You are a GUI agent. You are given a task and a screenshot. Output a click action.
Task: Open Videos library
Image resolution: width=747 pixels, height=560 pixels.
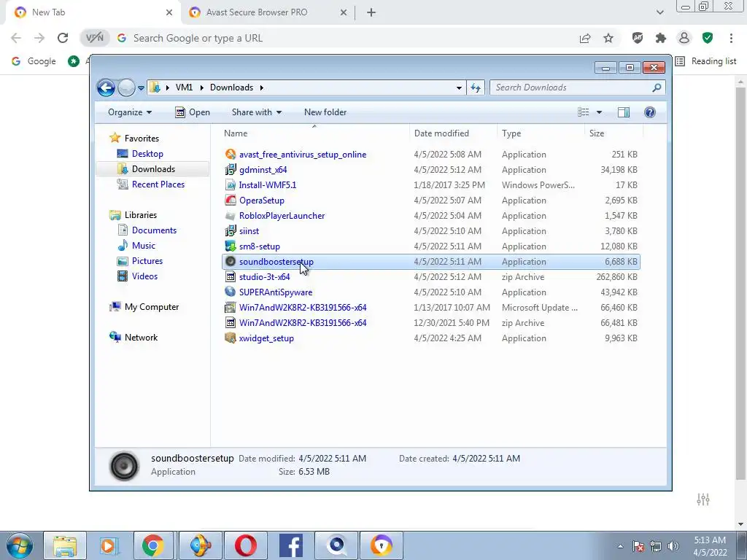(x=144, y=276)
